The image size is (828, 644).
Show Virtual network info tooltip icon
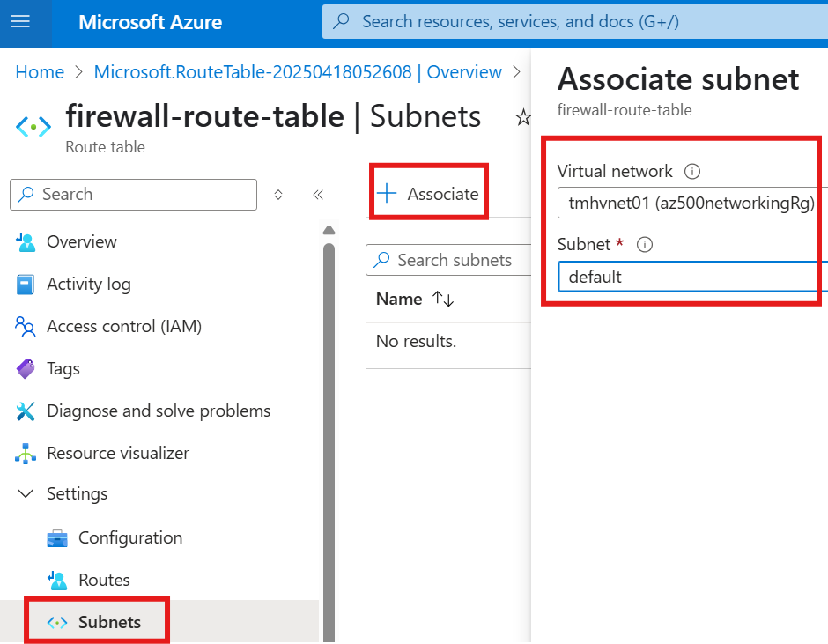pos(692,171)
